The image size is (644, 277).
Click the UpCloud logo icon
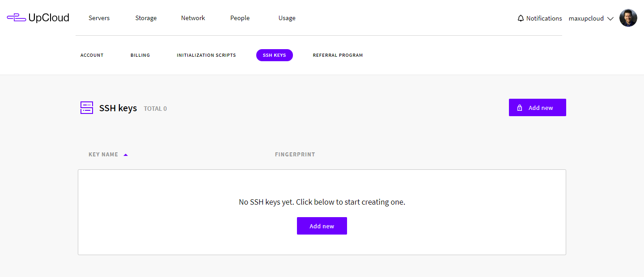click(16, 18)
